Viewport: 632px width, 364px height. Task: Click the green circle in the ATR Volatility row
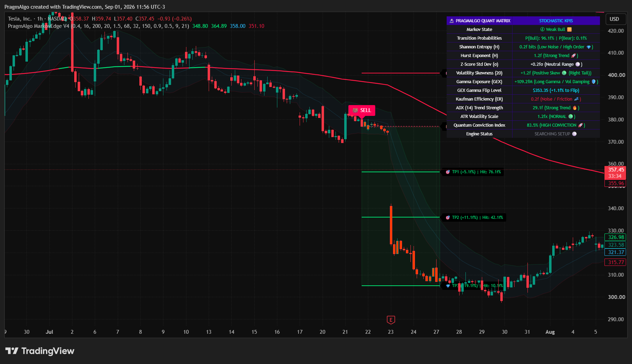[571, 117]
